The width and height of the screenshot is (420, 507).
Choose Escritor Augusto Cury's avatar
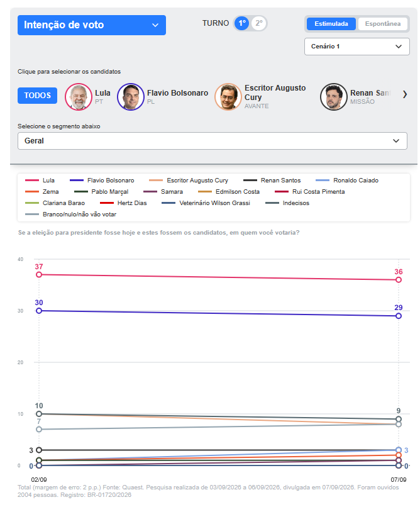point(228,97)
